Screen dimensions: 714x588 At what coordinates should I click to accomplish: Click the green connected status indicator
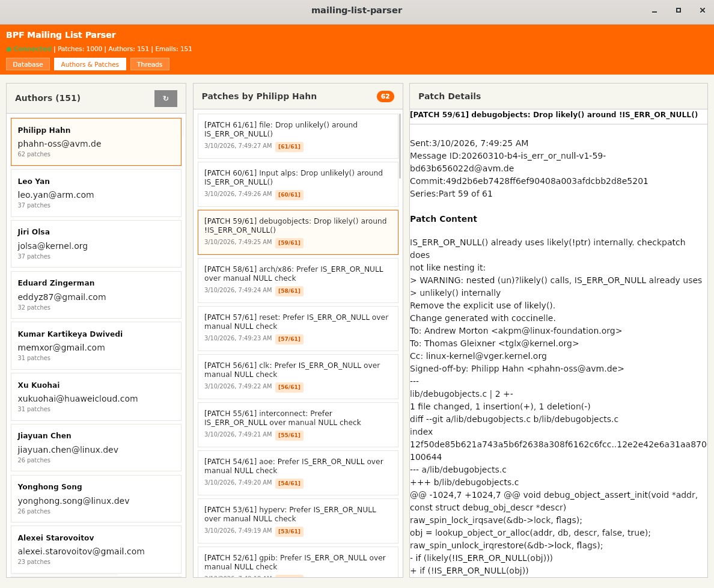[29, 49]
